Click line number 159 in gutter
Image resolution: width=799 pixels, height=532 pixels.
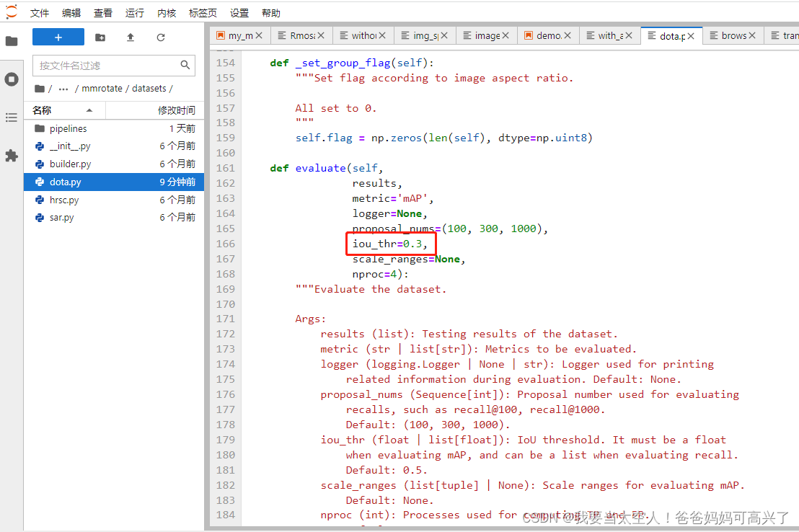pyautogui.click(x=225, y=138)
